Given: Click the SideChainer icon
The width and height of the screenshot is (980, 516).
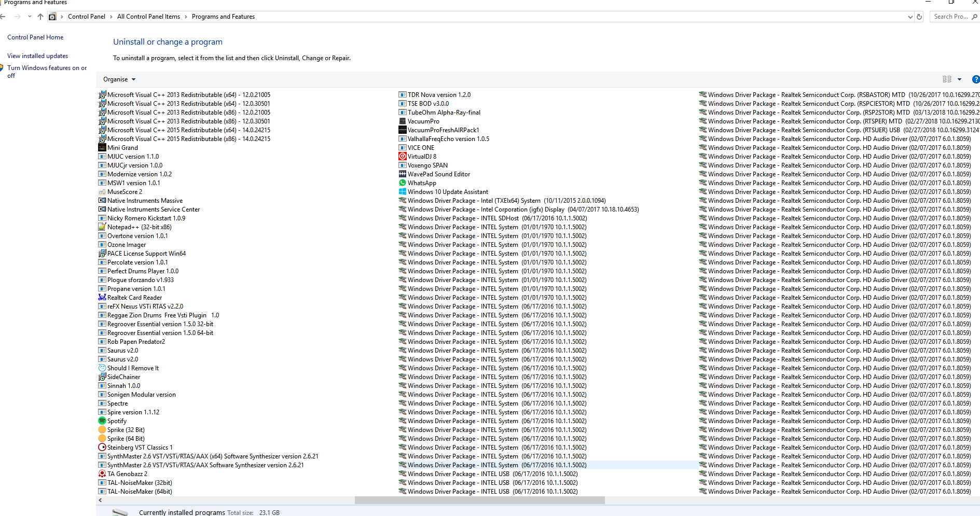Looking at the screenshot, I should 102,376.
